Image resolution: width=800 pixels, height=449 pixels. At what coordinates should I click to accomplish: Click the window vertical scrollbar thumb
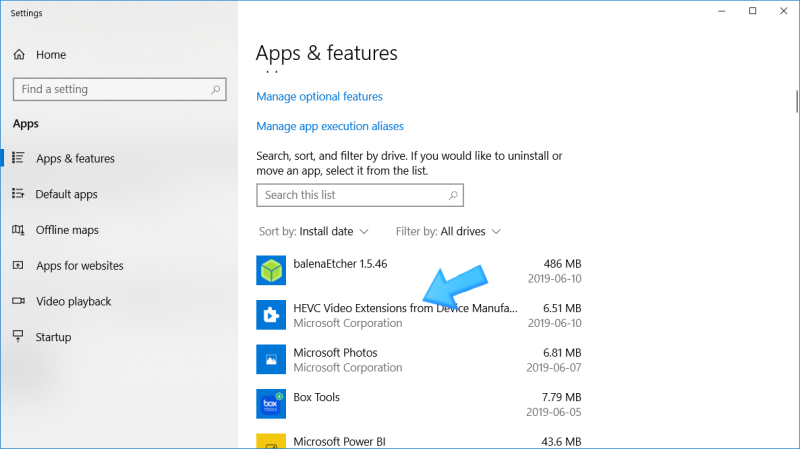click(x=797, y=101)
